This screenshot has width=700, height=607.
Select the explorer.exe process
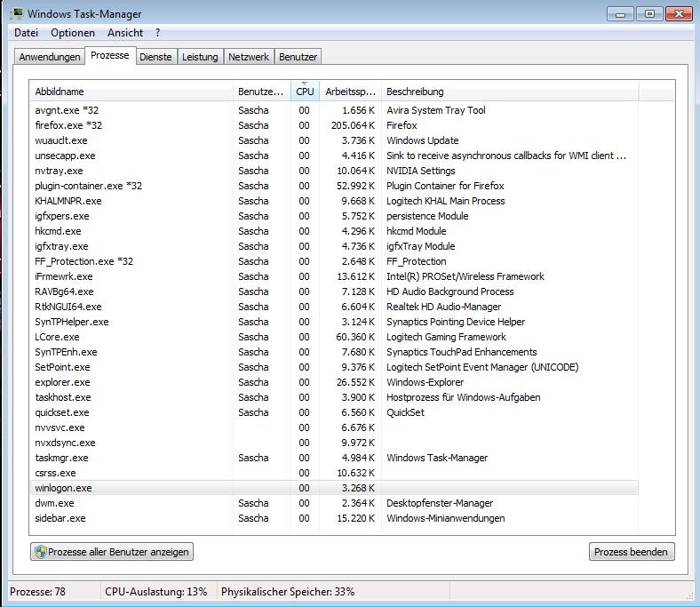point(334,382)
